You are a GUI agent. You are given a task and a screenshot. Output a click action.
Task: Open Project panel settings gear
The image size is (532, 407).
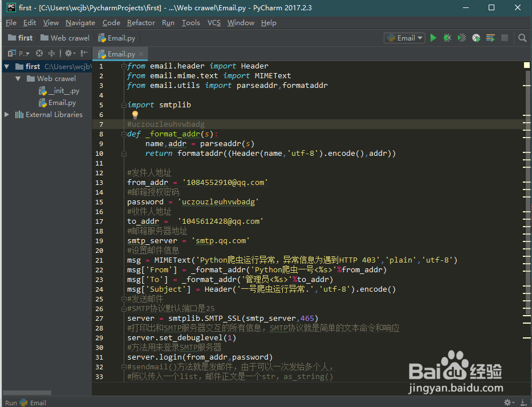[x=69, y=53]
